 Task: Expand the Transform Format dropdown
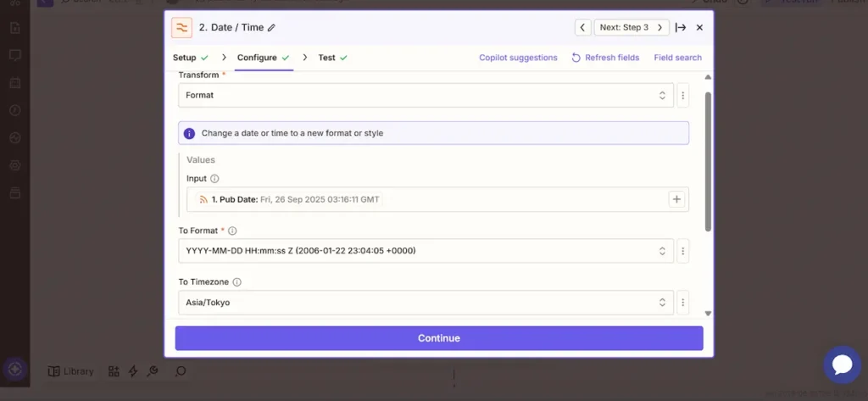pos(426,96)
